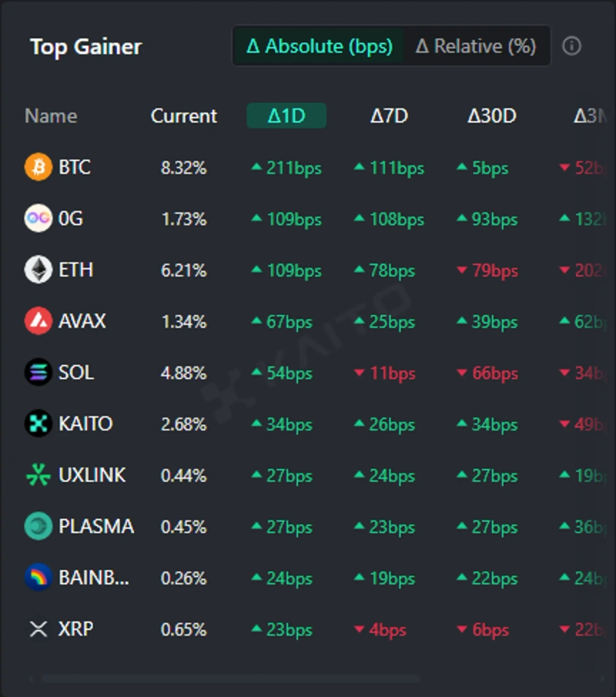
Task: Click the BAINB rainbow icon
Action: [38, 578]
